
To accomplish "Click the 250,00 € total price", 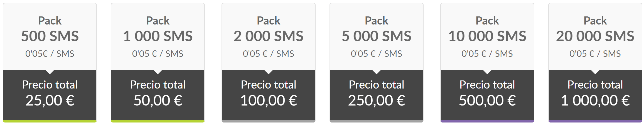I will pos(377,101).
